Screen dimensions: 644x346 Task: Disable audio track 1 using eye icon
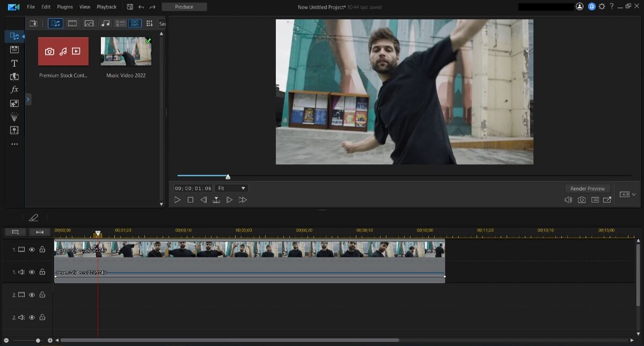(x=32, y=272)
